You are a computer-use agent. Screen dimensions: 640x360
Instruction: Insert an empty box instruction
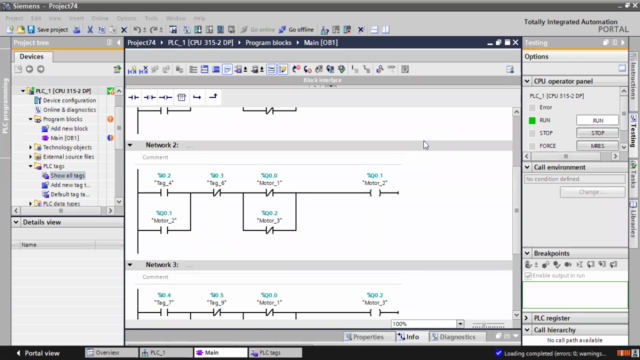click(x=181, y=97)
